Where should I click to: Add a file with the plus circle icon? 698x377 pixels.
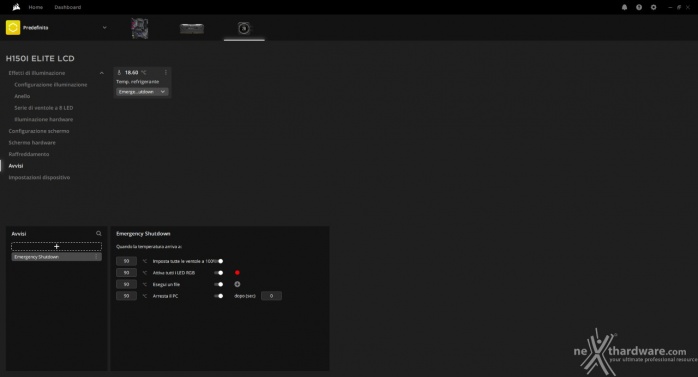[237, 284]
